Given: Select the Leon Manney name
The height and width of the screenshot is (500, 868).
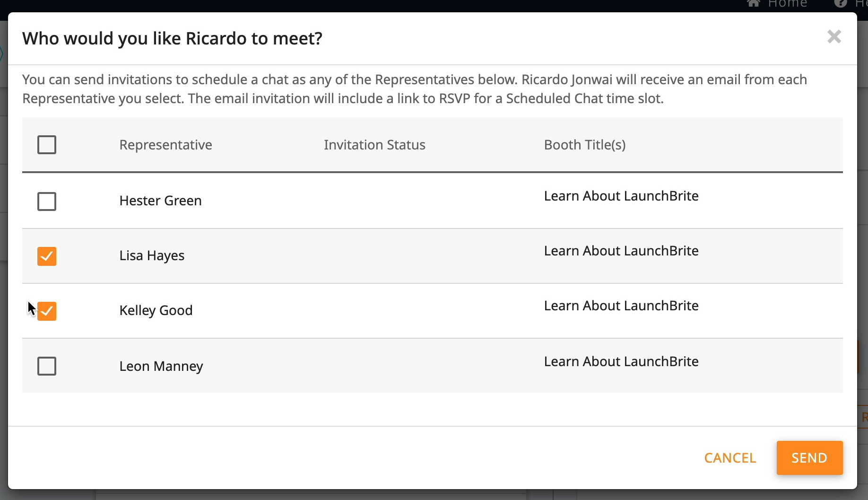Looking at the screenshot, I should coord(161,366).
